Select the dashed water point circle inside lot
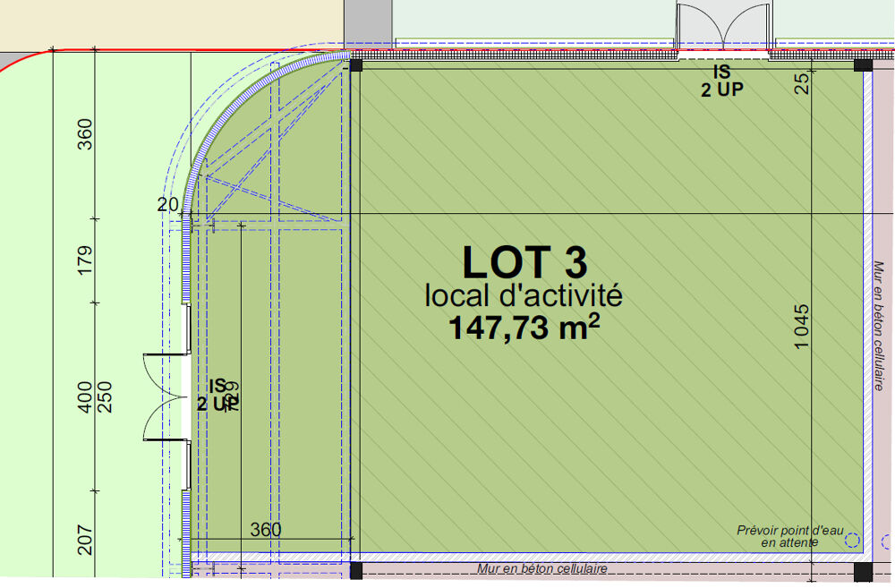 (x=852, y=540)
